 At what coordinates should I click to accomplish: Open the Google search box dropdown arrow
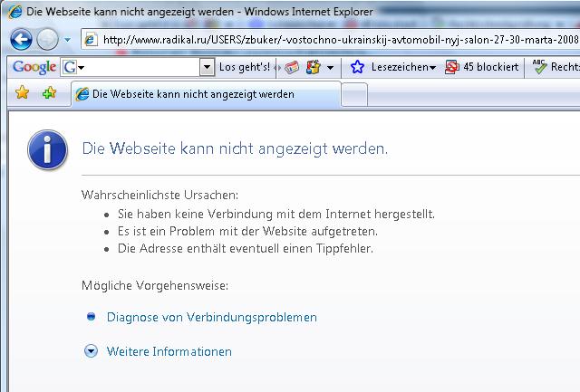(x=207, y=68)
